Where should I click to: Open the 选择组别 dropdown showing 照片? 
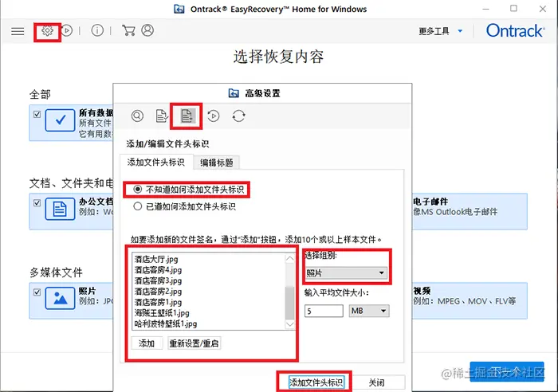345,273
